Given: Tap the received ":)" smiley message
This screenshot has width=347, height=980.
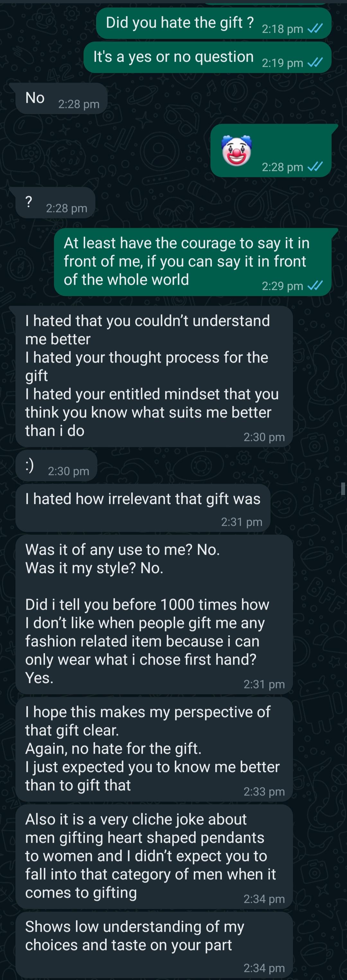Looking at the screenshot, I should pyautogui.click(x=30, y=465).
